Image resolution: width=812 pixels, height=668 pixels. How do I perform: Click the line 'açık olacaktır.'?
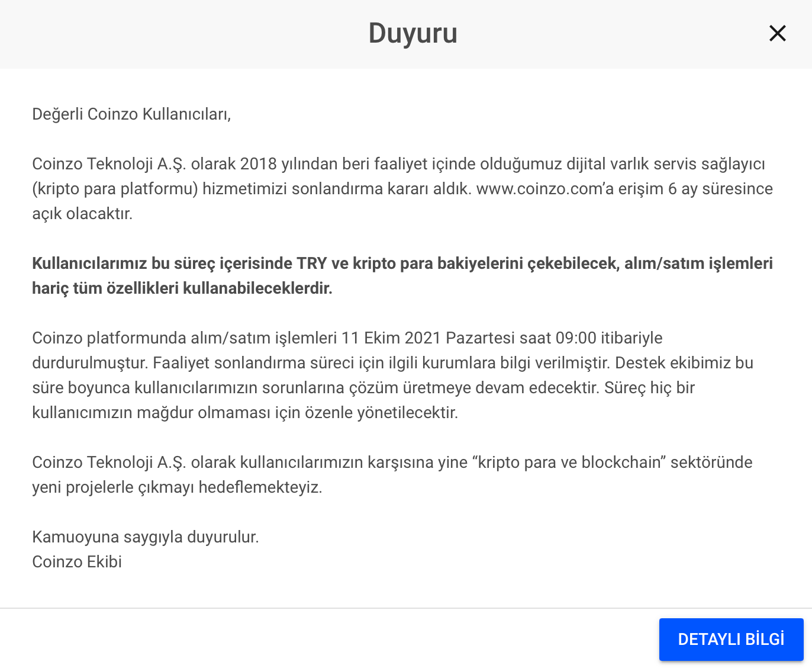tap(82, 214)
